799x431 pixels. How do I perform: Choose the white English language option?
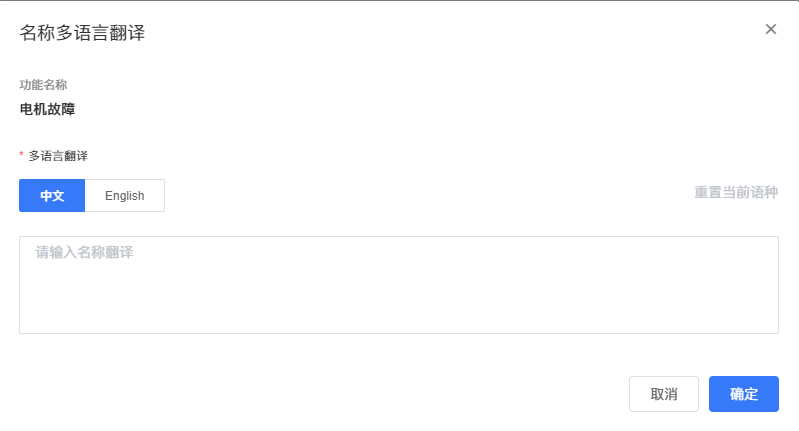click(x=125, y=196)
